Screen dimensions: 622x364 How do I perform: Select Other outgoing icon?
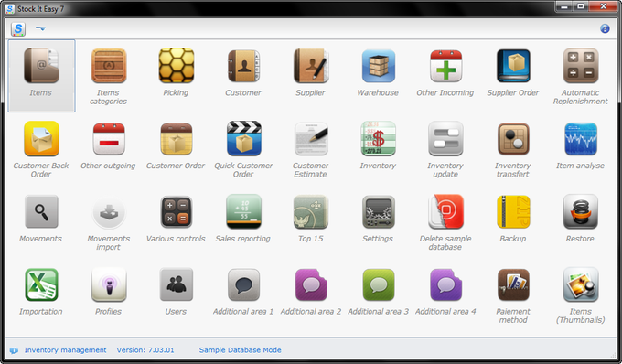(109, 139)
